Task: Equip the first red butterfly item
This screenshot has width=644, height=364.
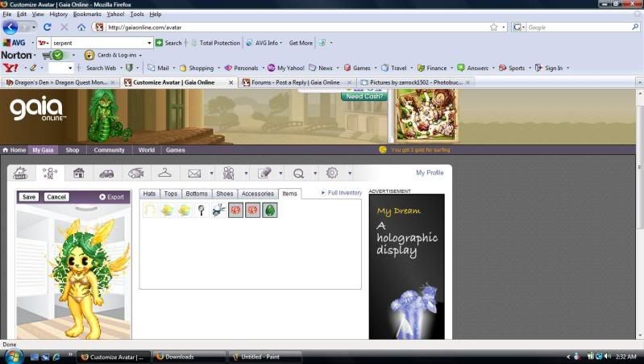Action: click(235, 210)
